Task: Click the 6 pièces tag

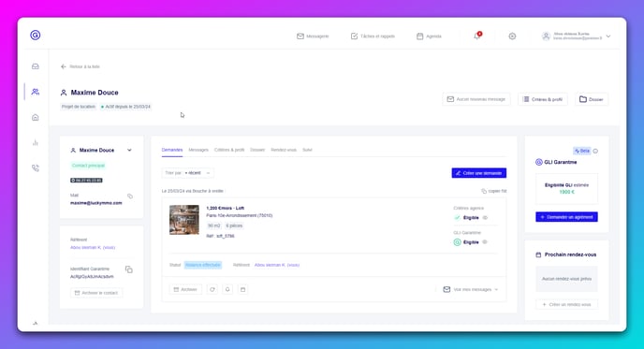Action: pos(234,225)
